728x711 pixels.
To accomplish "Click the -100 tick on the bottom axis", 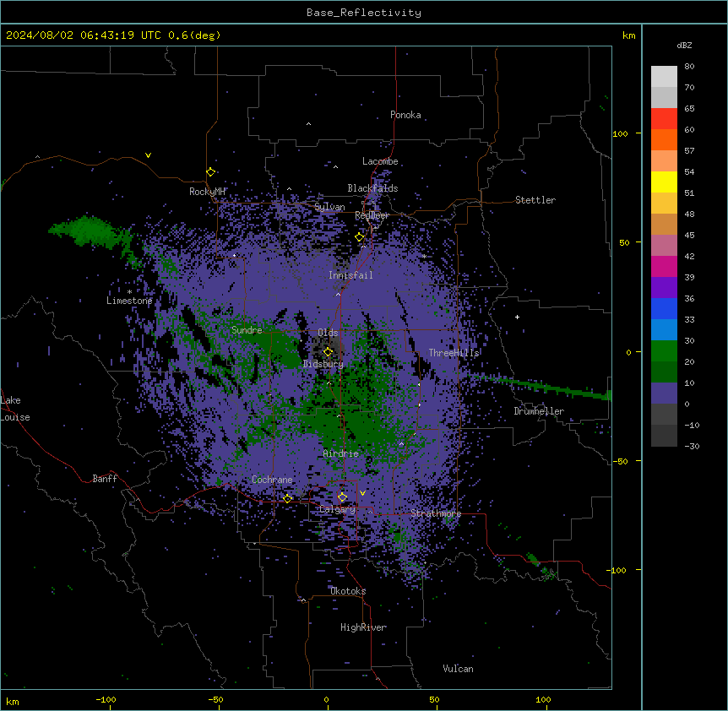I will pyautogui.click(x=106, y=699).
